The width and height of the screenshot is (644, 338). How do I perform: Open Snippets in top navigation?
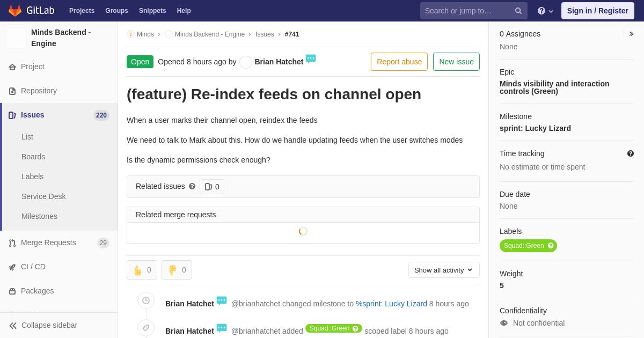[152, 11]
